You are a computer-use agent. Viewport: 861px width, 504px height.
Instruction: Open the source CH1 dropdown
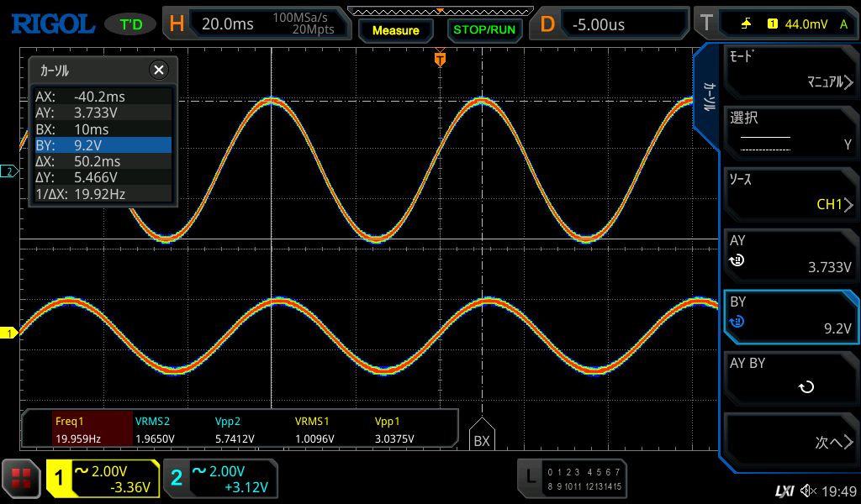(x=790, y=192)
